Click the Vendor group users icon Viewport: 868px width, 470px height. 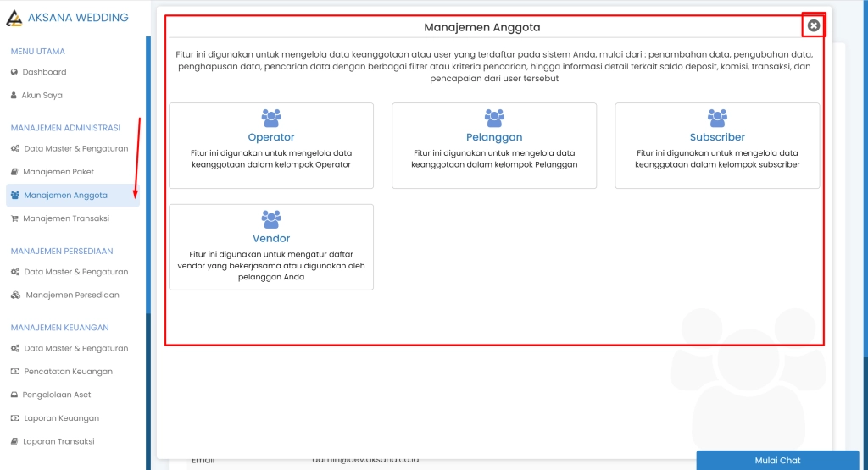(x=271, y=220)
